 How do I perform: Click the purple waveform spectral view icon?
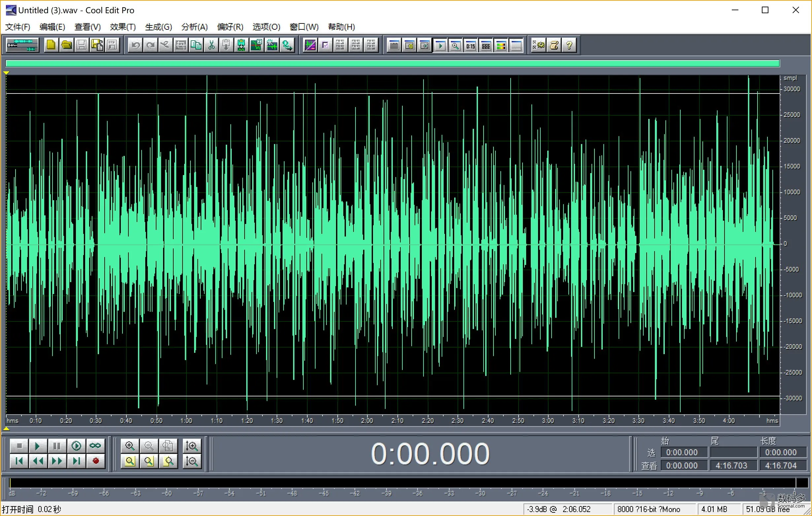tap(310, 45)
